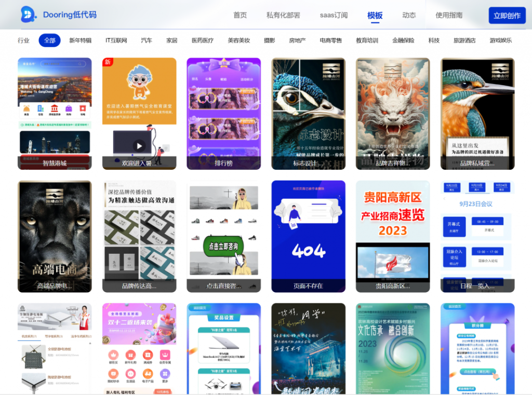This screenshot has width=532, height=395.
Task: Open the 品牌吉祥物 dragon template
Action: [393, 114]
